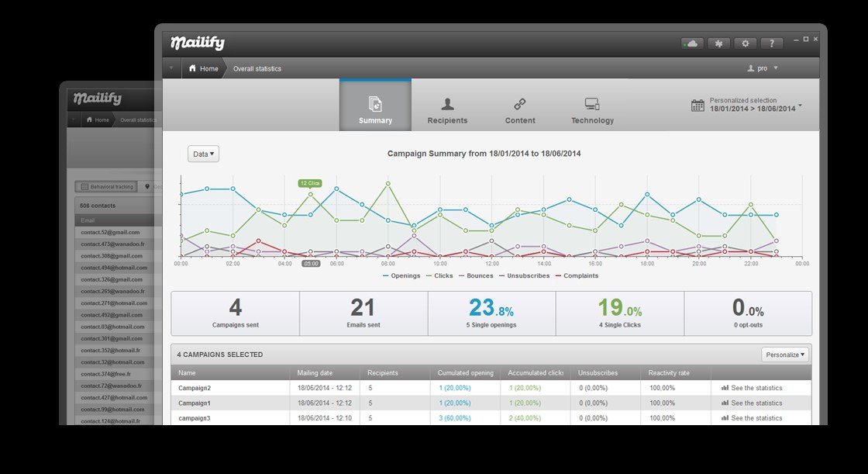Select contact.52@gmail.com in background window
This screenshot has height=474, width=868.
click(x=110, y=232)
